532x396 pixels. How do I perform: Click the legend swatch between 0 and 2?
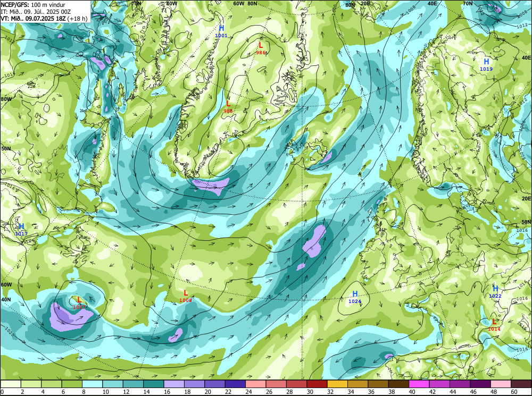[11, 384]
